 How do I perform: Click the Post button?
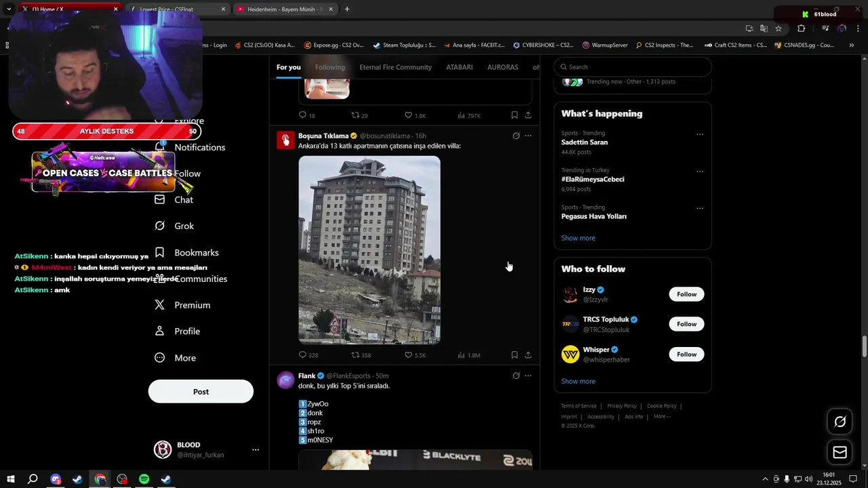click(201, 392)
